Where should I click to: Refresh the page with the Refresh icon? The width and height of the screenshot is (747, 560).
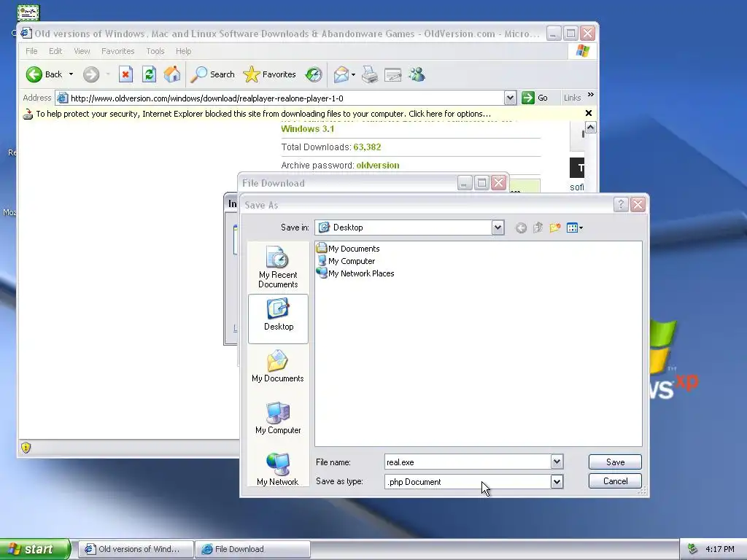point(149,74)
